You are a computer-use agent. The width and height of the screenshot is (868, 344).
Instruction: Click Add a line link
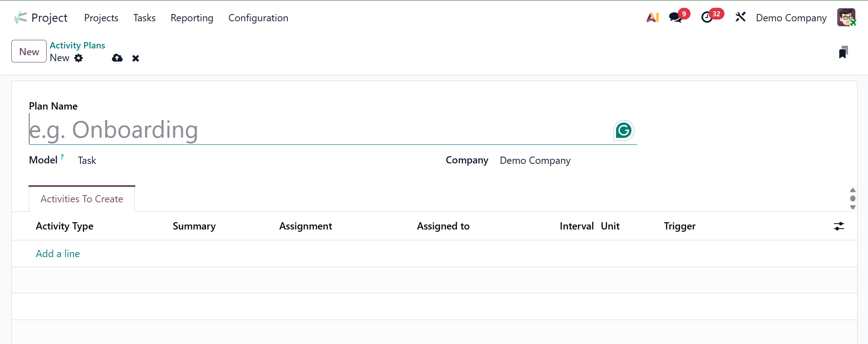point(58,254)
